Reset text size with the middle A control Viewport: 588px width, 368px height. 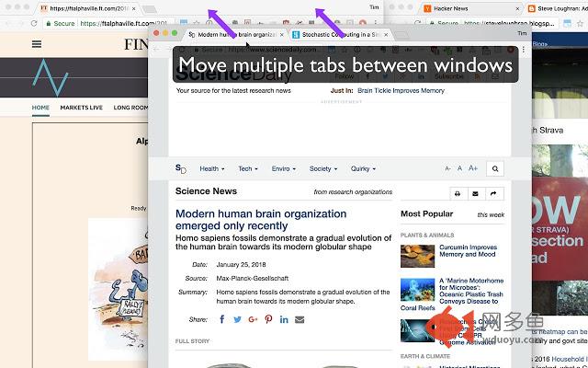coord(459,168)
